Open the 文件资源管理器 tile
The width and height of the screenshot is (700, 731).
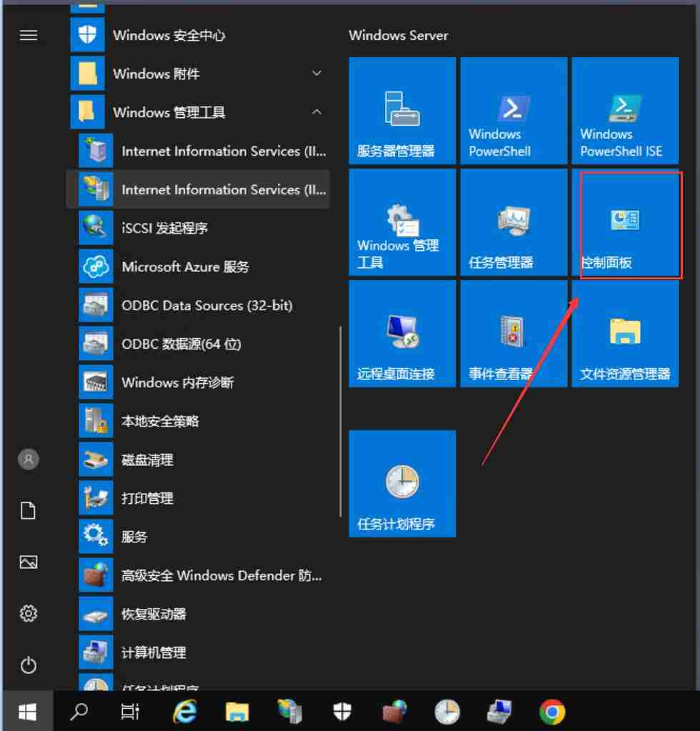tap(625, 334)
